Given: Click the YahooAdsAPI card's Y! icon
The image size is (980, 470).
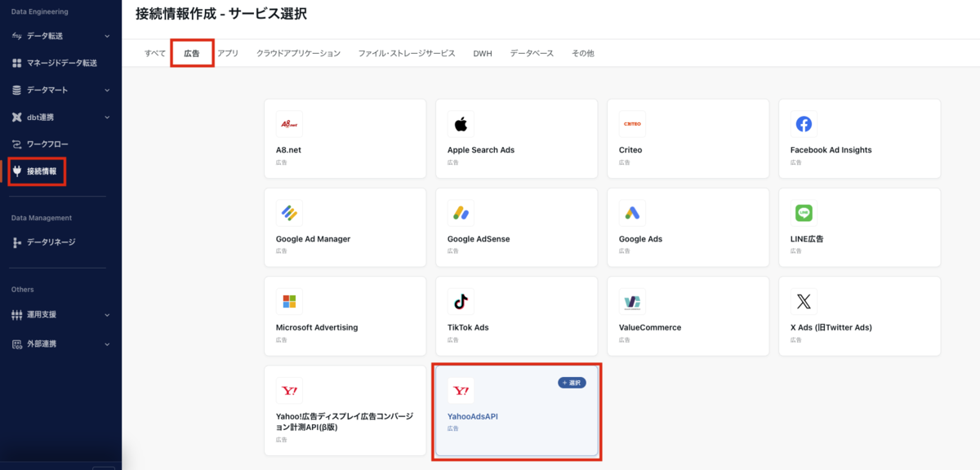Looking at the screenshot, I should (x=461, y=391).
